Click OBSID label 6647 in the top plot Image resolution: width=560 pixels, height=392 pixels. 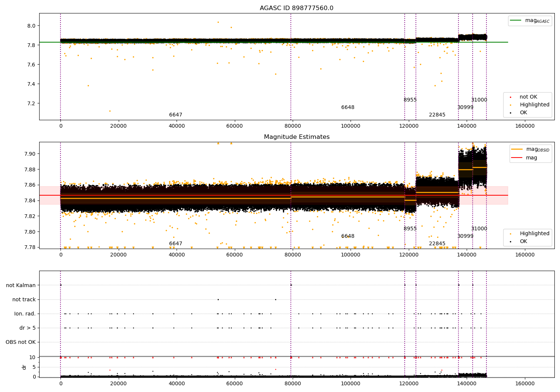pyautogui.click(x=176, y=115)
